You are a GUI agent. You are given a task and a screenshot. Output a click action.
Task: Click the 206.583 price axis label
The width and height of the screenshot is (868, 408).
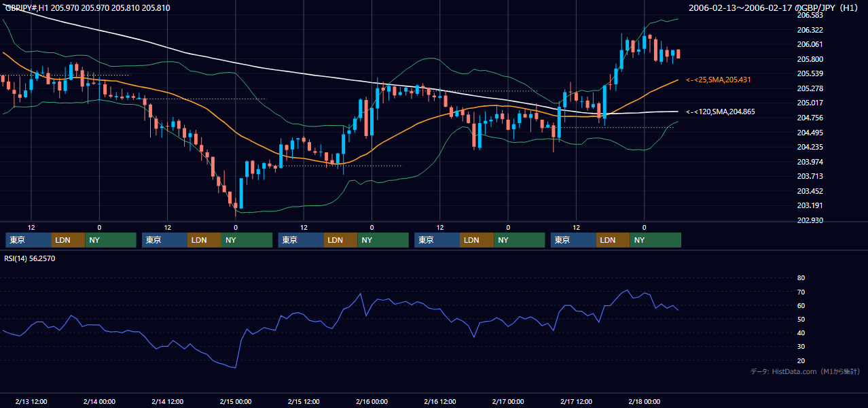pyautogui.click(x=810, y=15)
